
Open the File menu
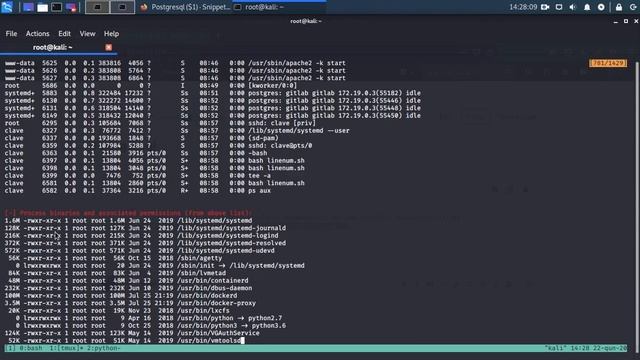coord(11,34)
